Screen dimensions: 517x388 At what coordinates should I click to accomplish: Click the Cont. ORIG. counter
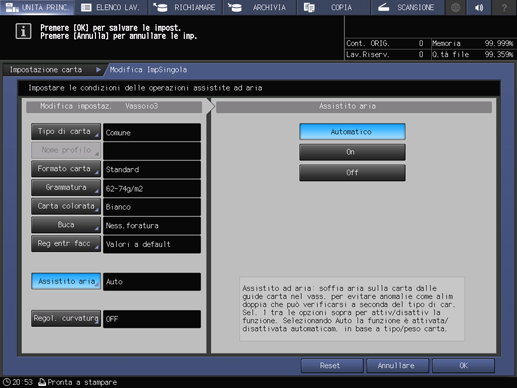click(x=387, y=43)
